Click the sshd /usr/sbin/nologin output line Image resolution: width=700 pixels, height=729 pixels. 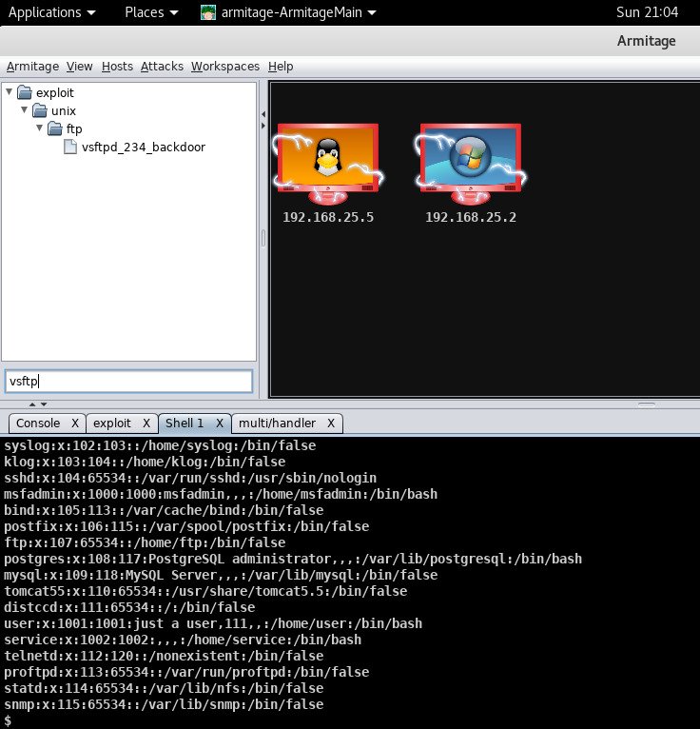[x=190, y=478]
